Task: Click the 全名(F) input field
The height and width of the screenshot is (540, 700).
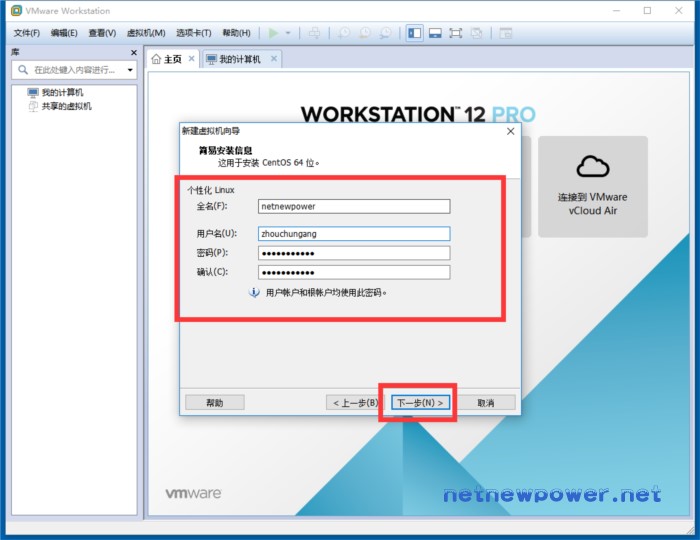Action: [354, 206]
